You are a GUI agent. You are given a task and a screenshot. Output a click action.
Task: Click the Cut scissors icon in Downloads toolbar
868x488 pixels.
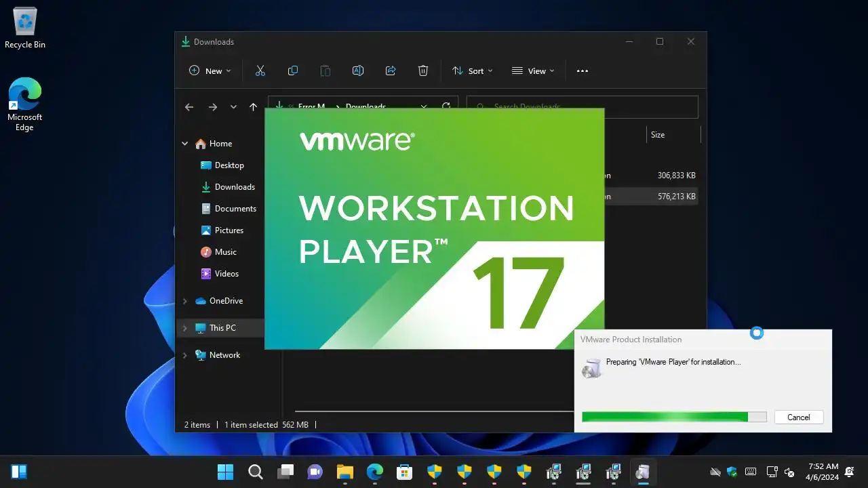[x=260, y=70]
